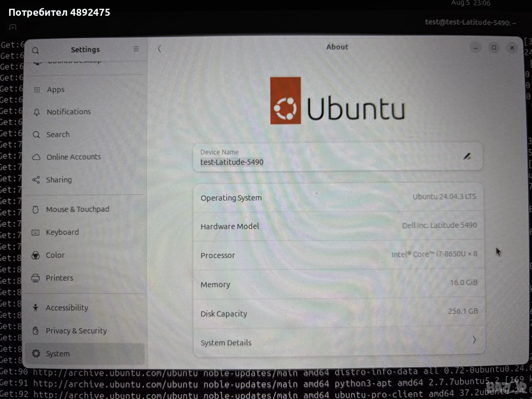The height and width of the screenshot is (399, 532).
Task: Edit the device name with pencil icon
Action: 467,156
